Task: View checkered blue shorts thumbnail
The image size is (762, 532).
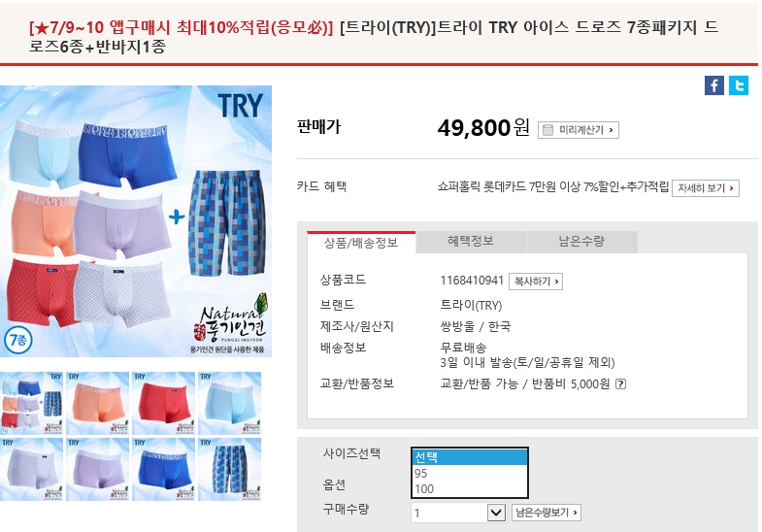Action: (x=230, y=469)
